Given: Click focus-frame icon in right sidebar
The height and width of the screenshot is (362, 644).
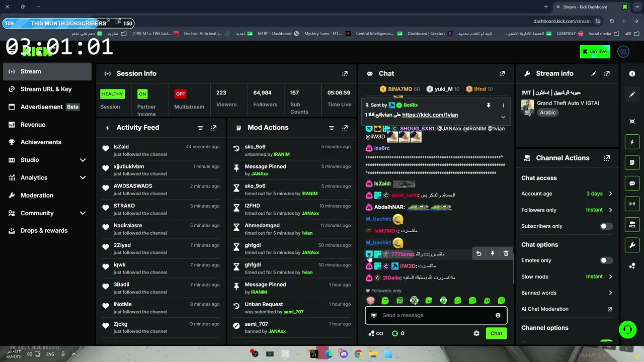Looking at the screenshot, I should pyautogui.click(x=632, y=121).
